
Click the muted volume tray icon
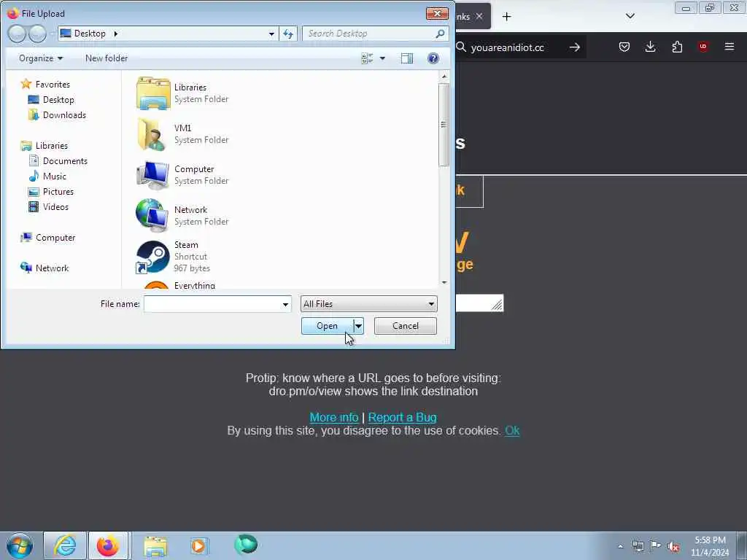[673, 546]
